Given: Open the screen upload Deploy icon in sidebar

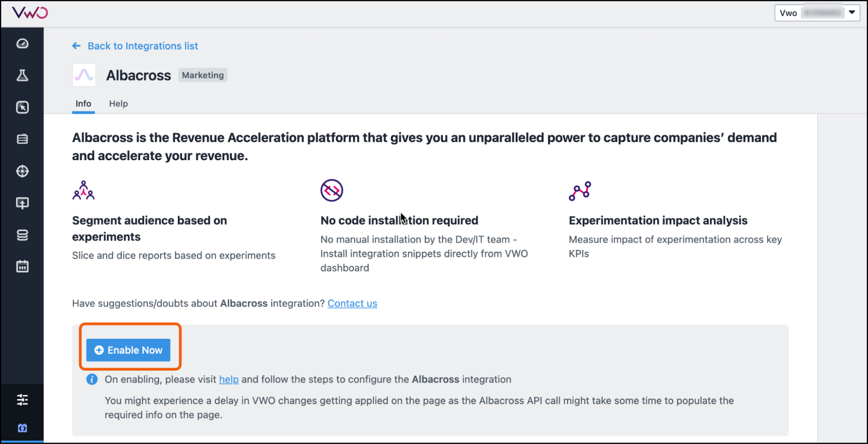Looking at the screenshot, I should point(23,203).
